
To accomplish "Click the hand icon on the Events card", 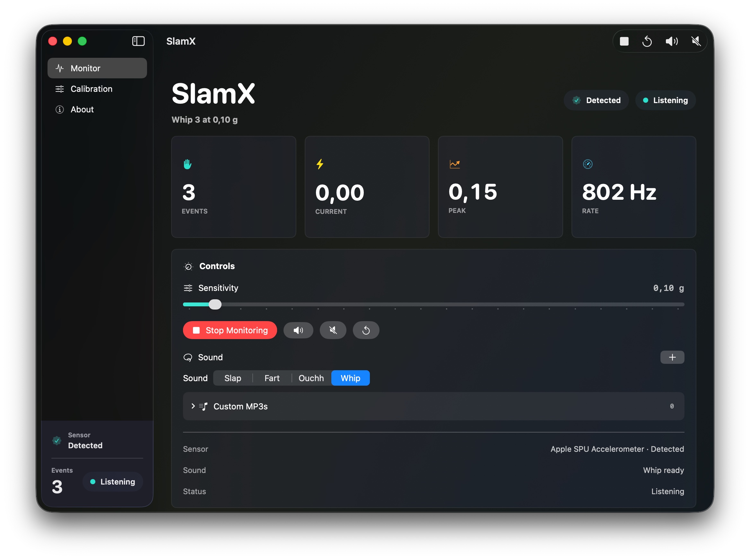I will tap(187, 164).
